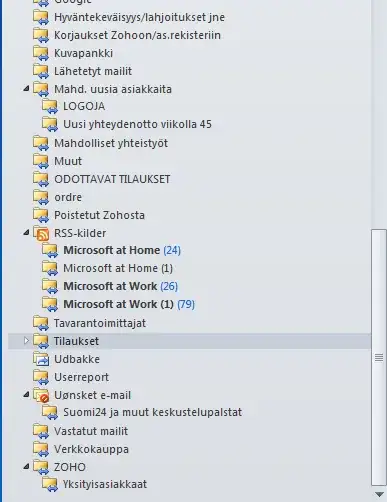Click the Muut folder icon
Viewport: 387px width, 502px height.
41,161
